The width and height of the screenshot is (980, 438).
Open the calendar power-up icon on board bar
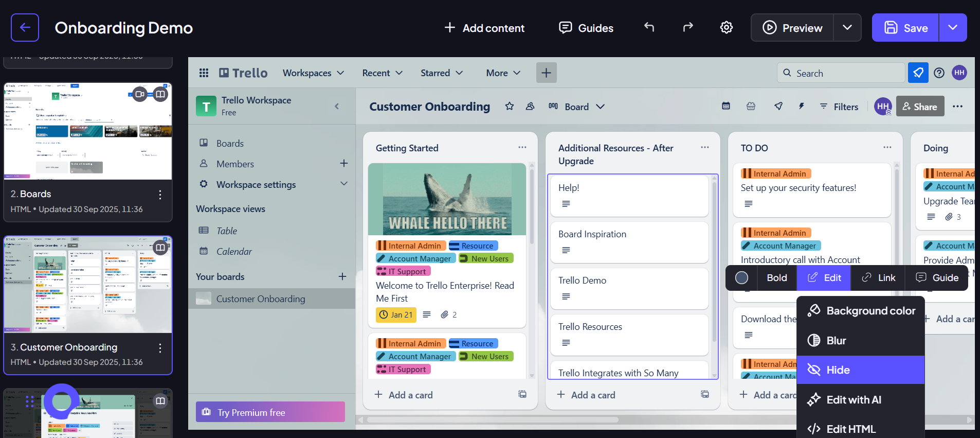(x=726, y=106)
